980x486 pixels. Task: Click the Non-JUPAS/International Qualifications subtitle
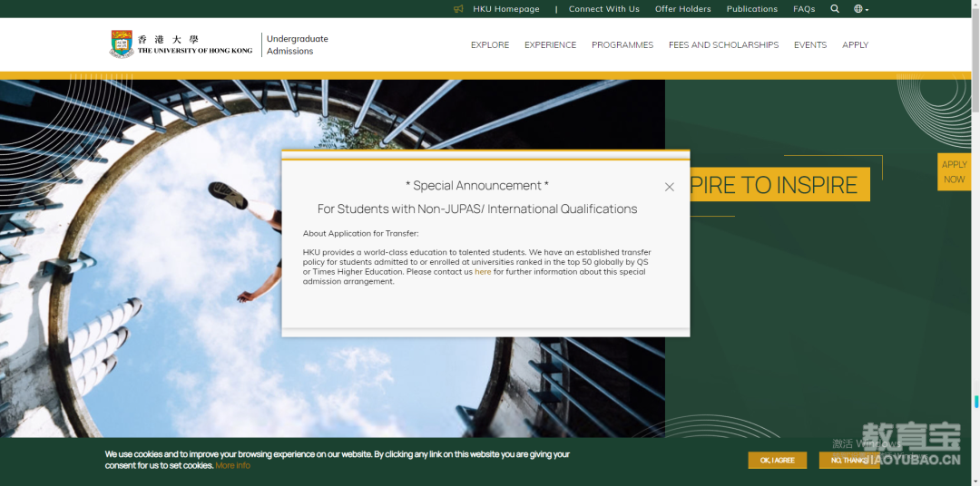tap(477, 209)
